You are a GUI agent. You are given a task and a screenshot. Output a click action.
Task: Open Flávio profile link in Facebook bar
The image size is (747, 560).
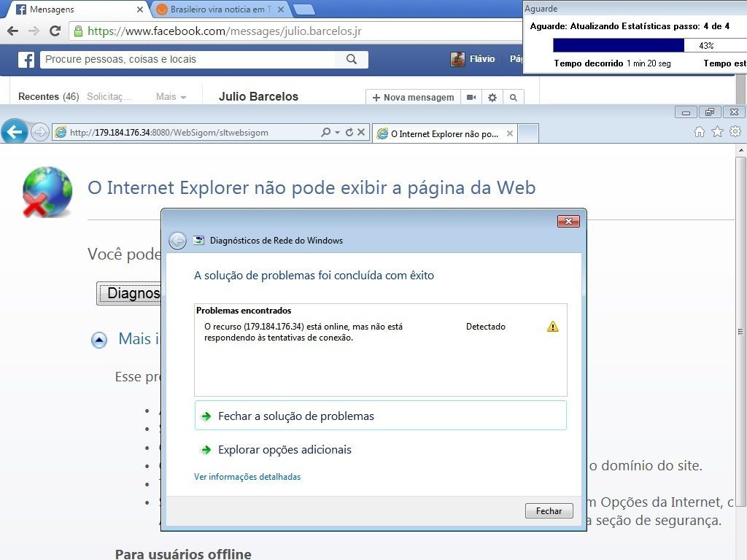click(x=482, y=59)
